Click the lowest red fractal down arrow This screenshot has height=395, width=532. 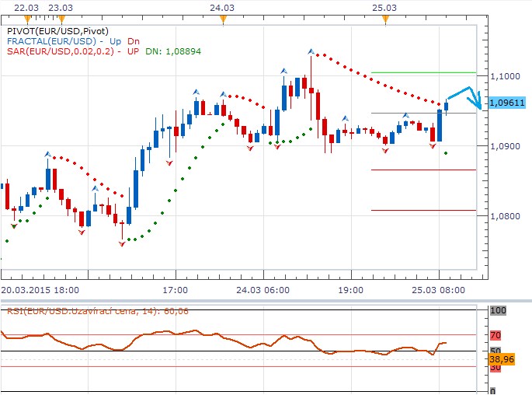coord(122,244)
